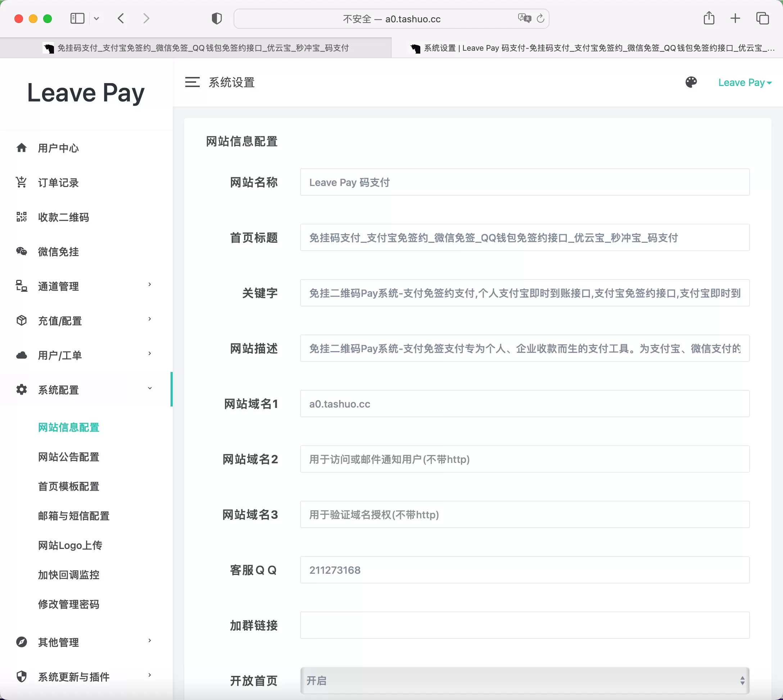783x700 pixels.
Task: Click the 其他管理 compass icon
Action: [22, 642]
